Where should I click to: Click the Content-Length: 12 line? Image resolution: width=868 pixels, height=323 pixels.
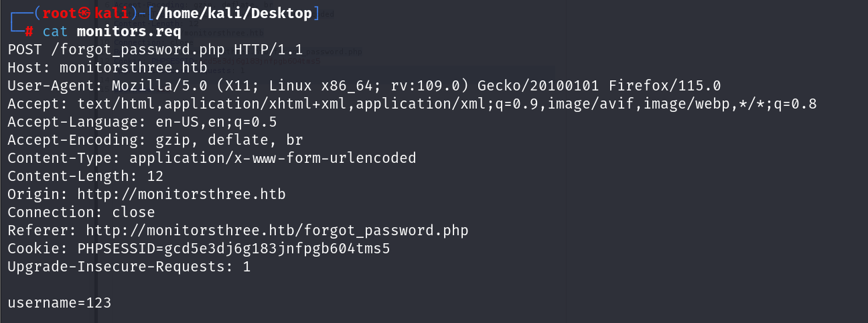point(86,176)
